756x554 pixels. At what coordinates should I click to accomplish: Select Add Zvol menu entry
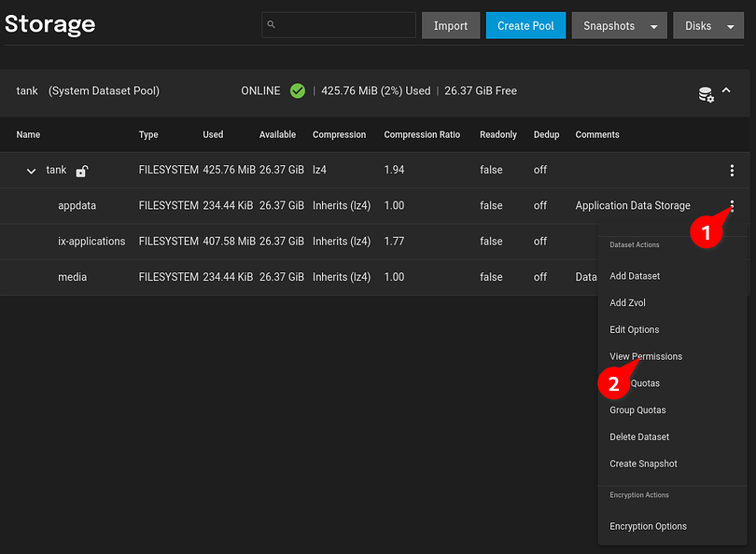click(627, 303)
